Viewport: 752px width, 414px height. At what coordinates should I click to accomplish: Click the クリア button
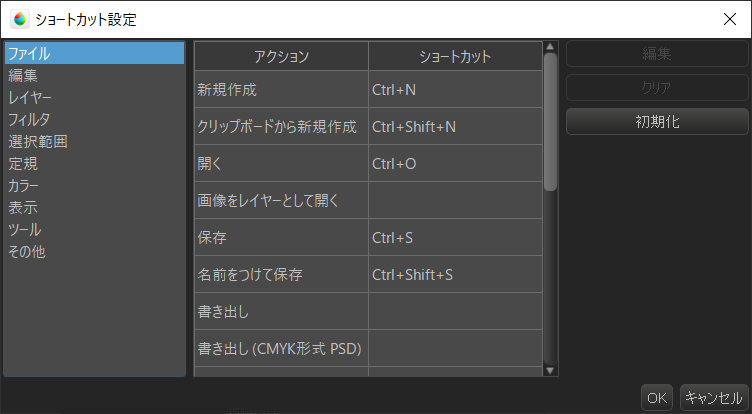click(x=657, y=87)
